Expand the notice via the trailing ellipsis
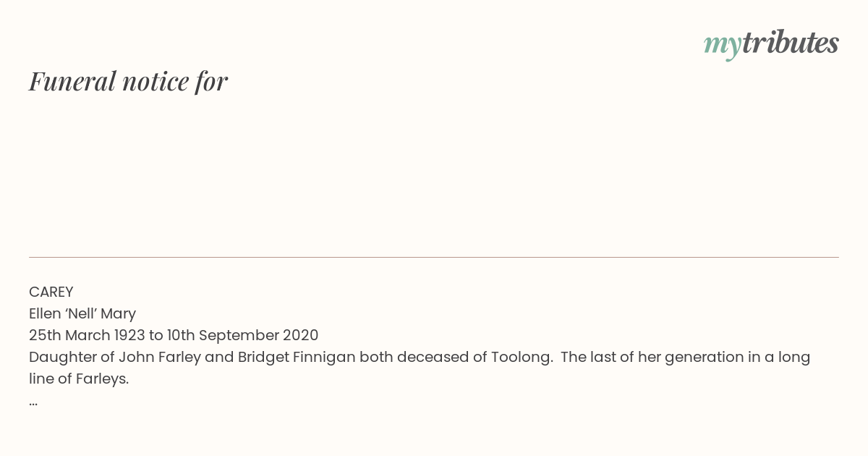The width and height of the screenshot is (868, 456). 33,401
